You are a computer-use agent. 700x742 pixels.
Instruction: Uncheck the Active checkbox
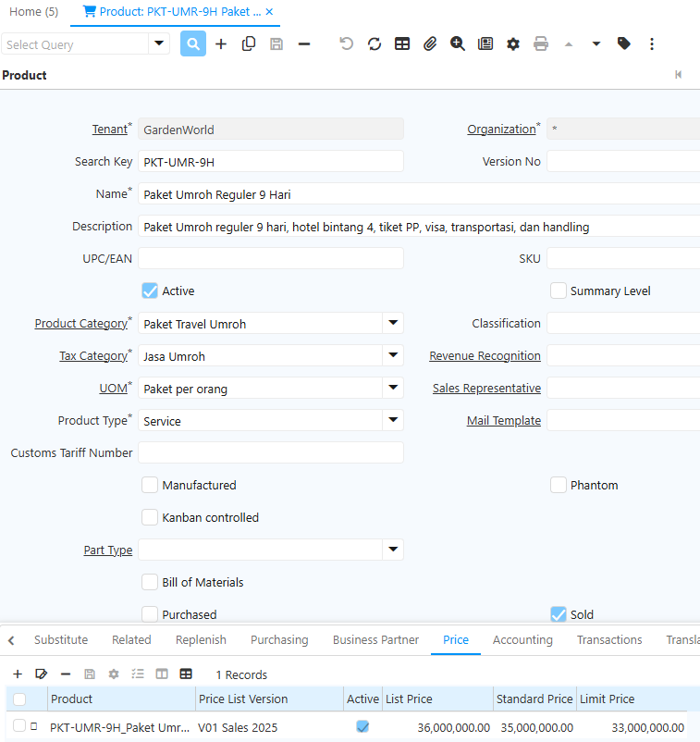click(x=150, y=291)
